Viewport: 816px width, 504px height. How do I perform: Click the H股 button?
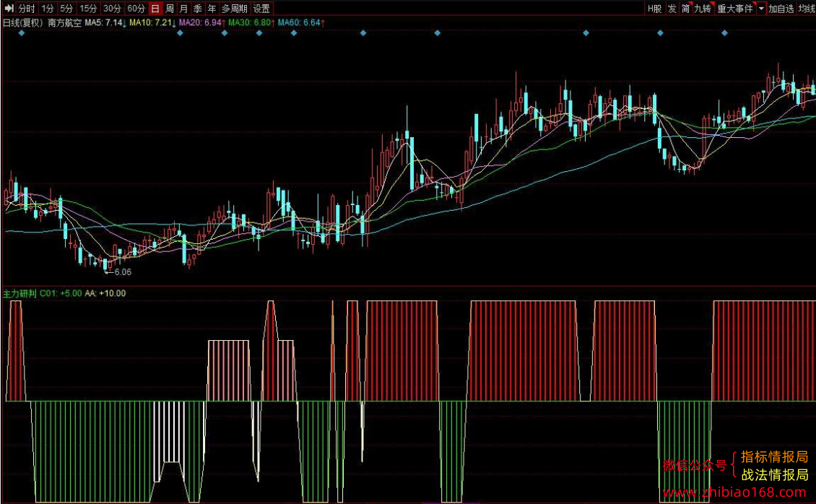pyautogui.click(x=655, y=9)
